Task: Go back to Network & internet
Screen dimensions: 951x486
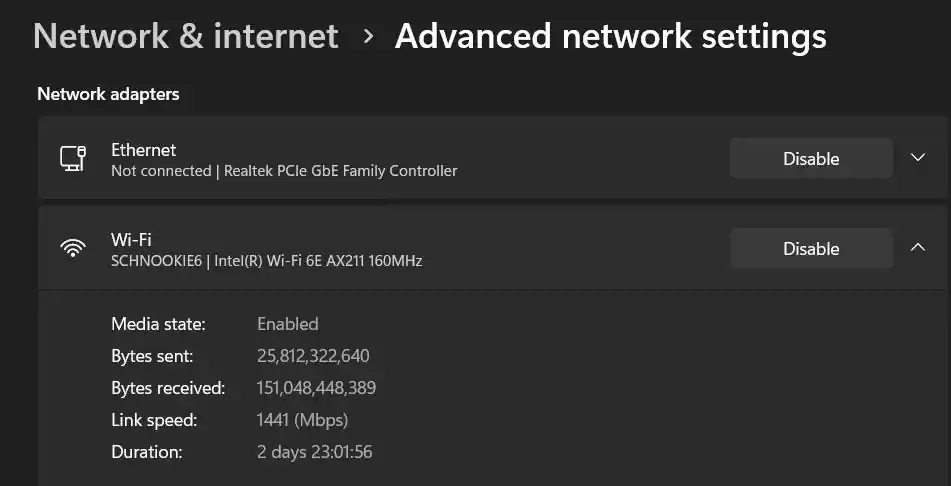Action: (186, 37)
